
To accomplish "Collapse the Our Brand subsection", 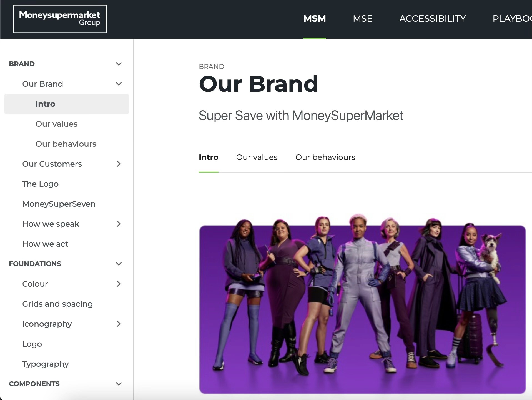I will [x=119, y=84].
